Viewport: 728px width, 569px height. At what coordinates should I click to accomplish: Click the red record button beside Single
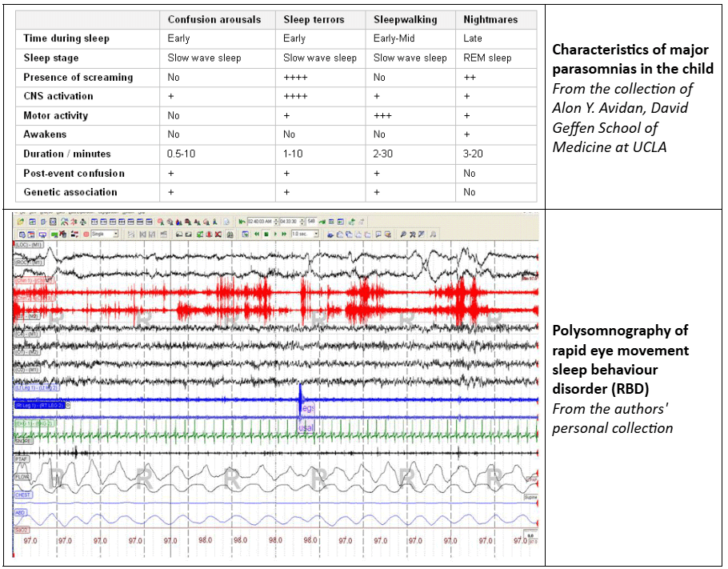click(x=86, y=234)
